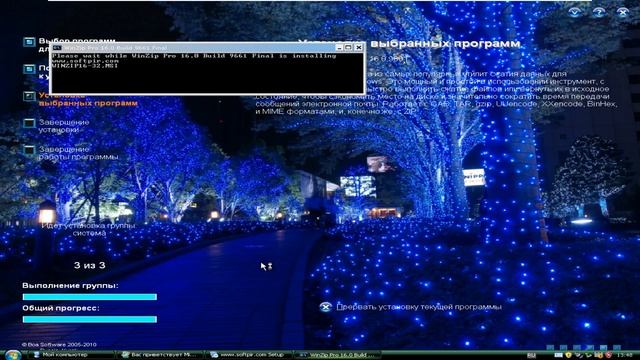Screen dimensions: 640x360
Task: Select the orange 'Установка выбранных программ' step label
Action: point(88,99)
